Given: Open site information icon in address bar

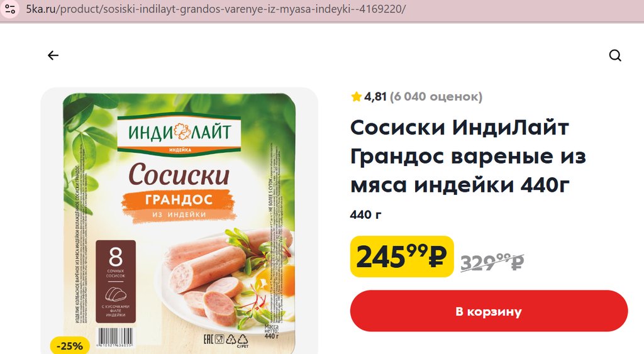Looking at the screenshot, I should (10, 9).
